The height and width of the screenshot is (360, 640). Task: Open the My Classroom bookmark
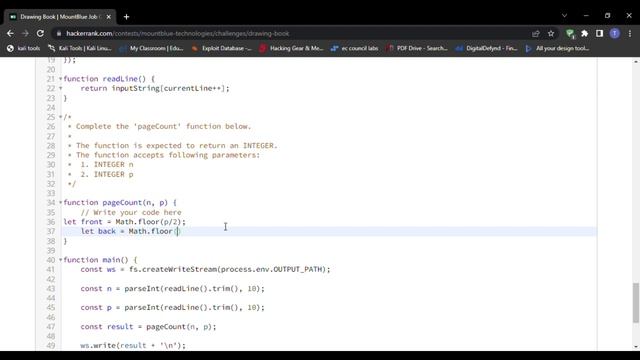(x=151, y=48)
